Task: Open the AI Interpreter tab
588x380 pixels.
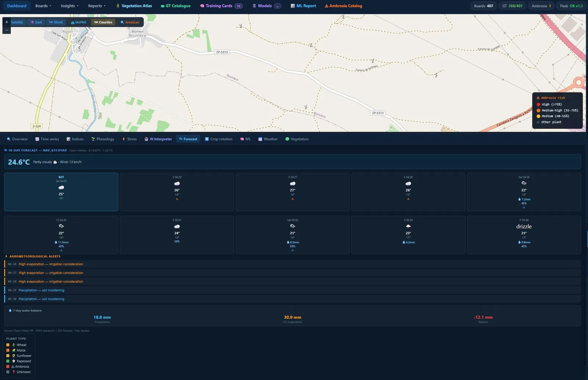Action: point(158,139)
